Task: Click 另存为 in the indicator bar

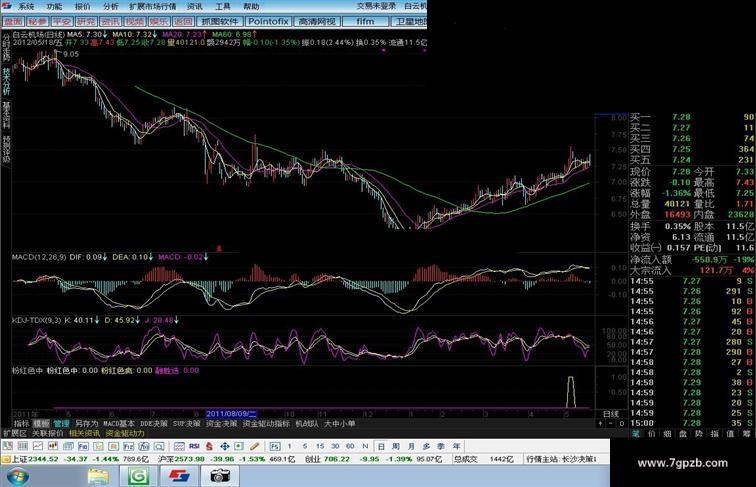Action: pyautogui.click(x=87, y=423)
